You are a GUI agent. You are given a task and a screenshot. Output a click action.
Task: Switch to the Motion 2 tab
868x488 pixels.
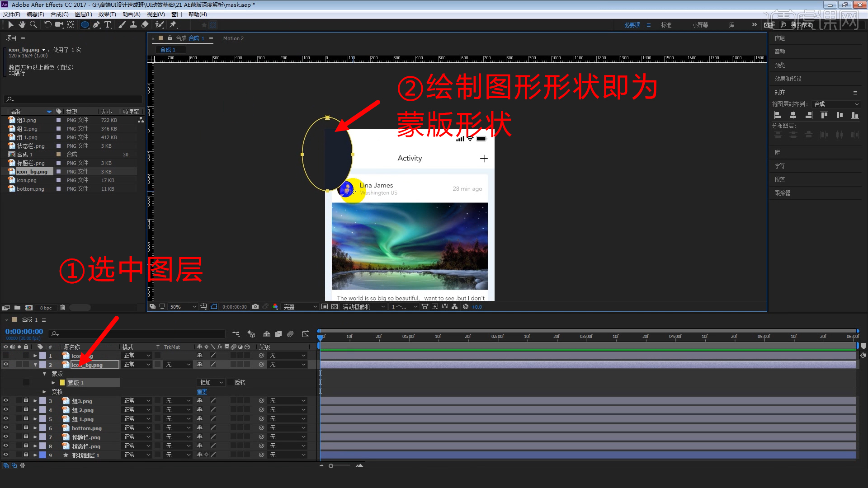click(233, 38)
